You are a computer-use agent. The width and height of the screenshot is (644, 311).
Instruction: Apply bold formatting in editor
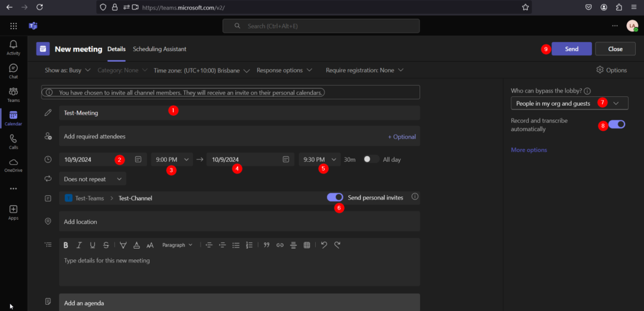[x=65, y=245]
